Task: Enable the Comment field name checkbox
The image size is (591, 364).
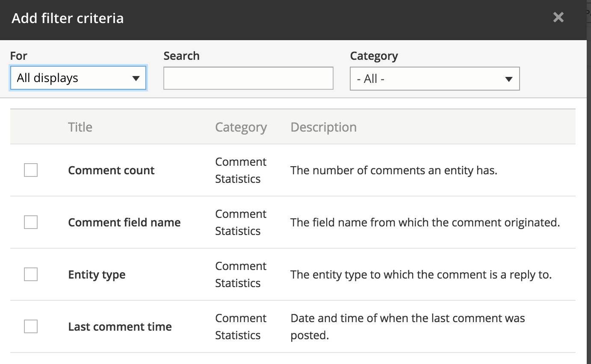Action: coord(31,222)
